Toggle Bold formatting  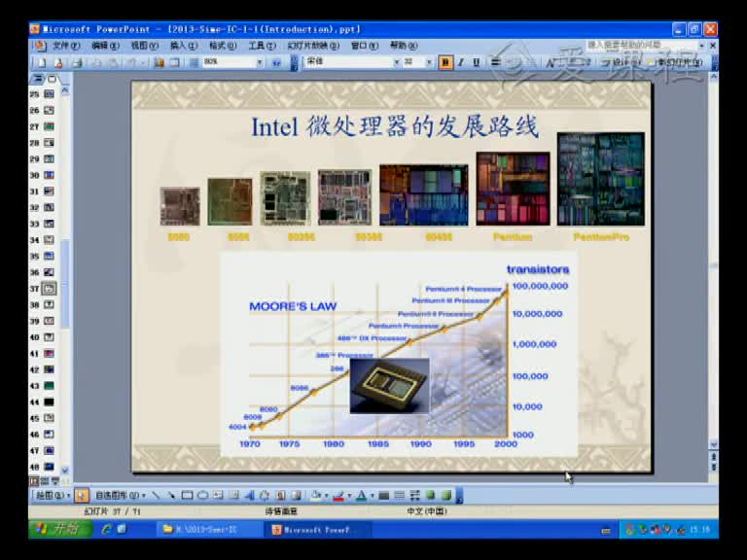click(x=445, y=62)
